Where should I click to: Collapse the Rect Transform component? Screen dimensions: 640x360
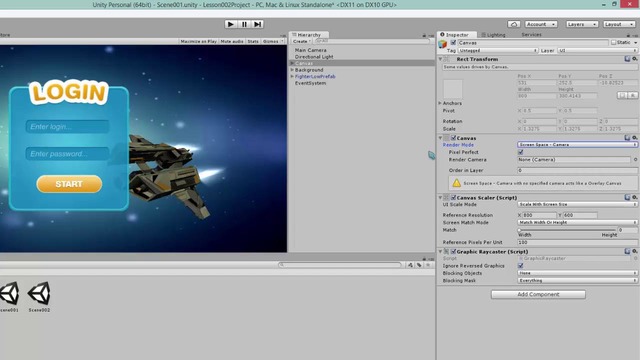click(x=440, y=59)
